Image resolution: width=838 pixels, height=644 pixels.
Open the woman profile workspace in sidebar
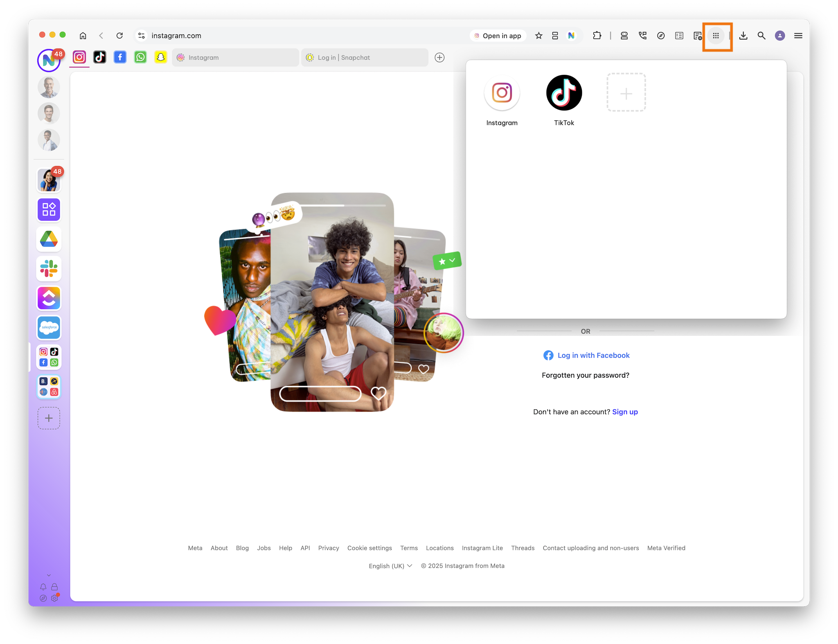[49, 180]
